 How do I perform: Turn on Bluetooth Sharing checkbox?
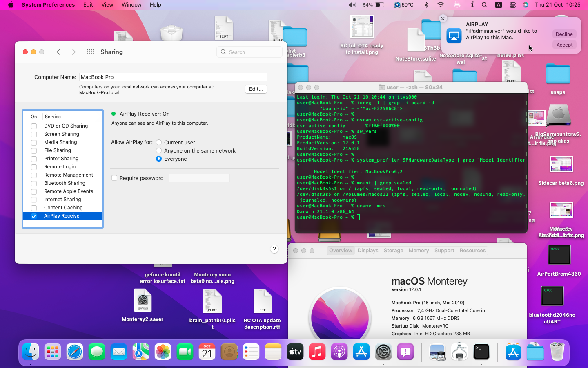point(34,184)
